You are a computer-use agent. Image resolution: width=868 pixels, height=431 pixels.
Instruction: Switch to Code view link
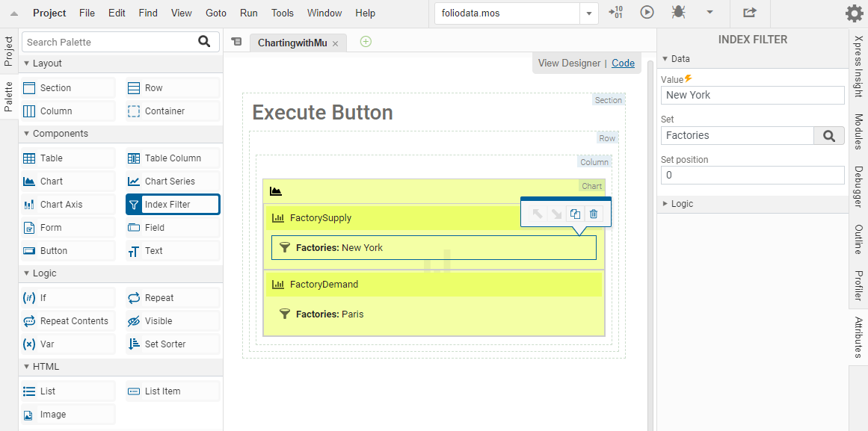tap(623, 63)
